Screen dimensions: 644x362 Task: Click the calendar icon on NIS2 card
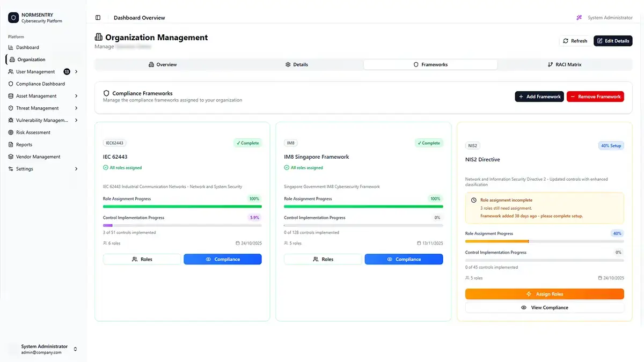(600, 278)
